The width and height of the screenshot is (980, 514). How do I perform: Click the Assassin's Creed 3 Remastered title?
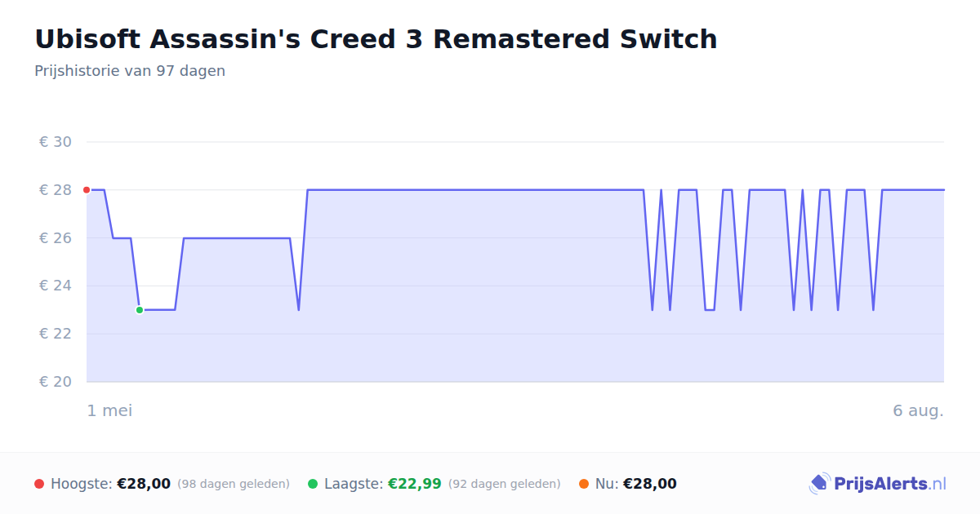[x=376, y=39]
